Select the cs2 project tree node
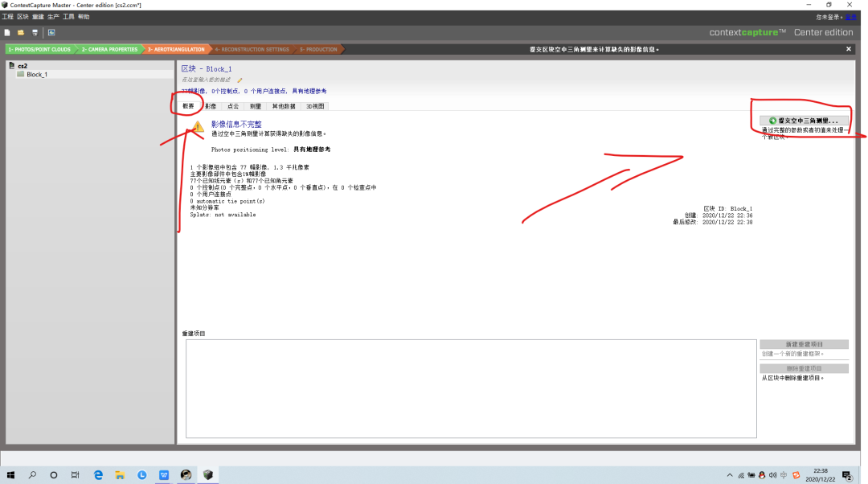The image size is (868, 484). coord(23,66)
